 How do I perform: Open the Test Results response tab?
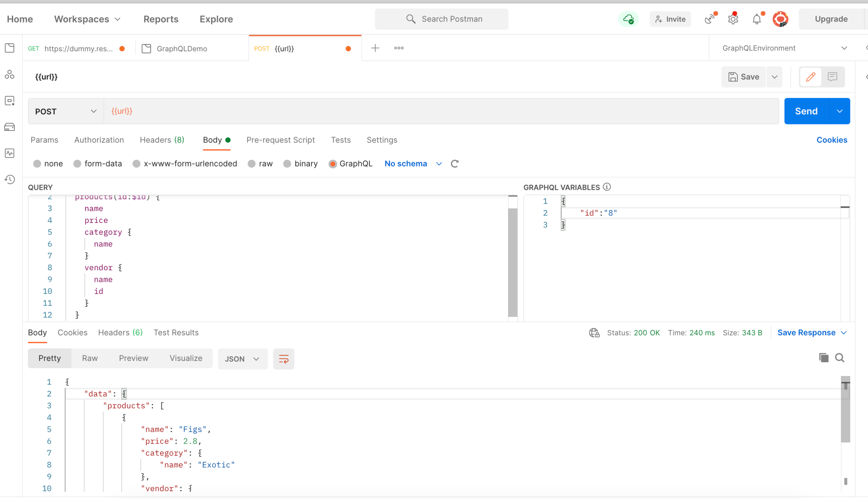point(176,333)
